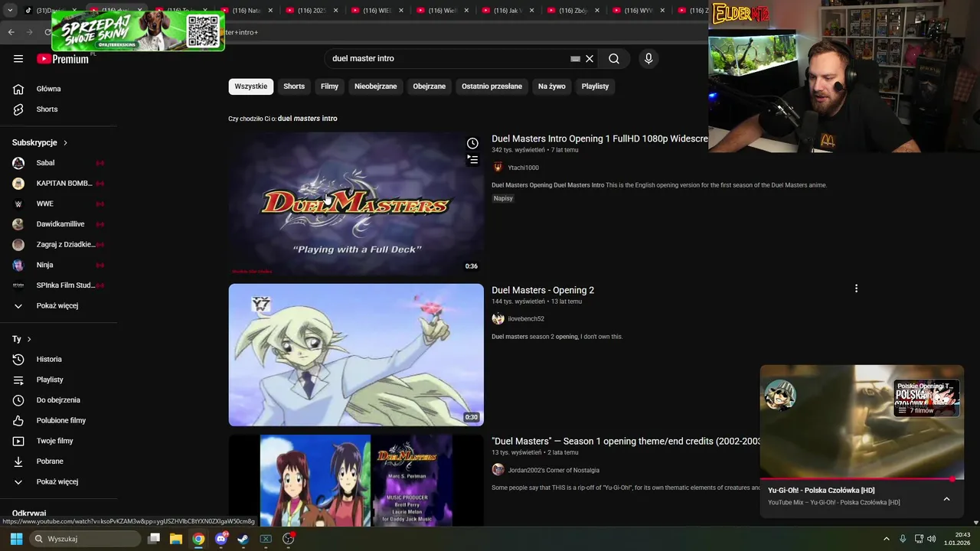This screenshot has height=551, width=980.
Task: Click the Napisy subtitles badge
Action: pyautogui.click(x=503, y=198)
